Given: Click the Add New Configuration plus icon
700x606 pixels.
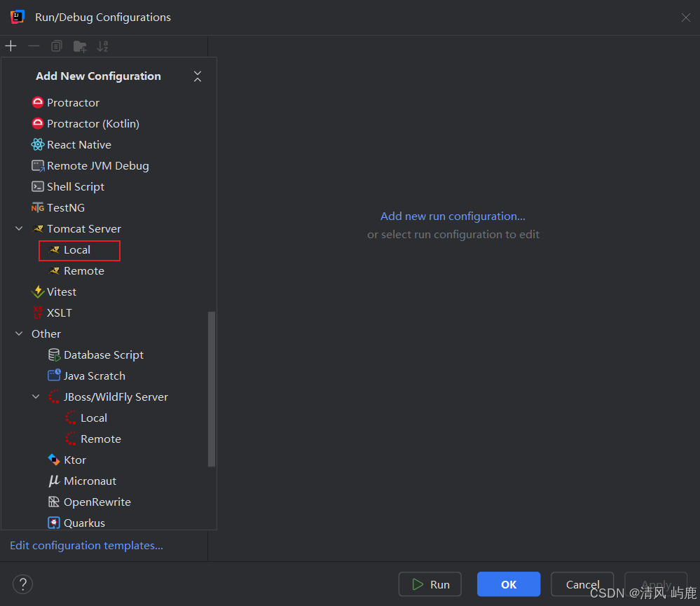Looking at the screenshot, I should [x=11, y=46].
